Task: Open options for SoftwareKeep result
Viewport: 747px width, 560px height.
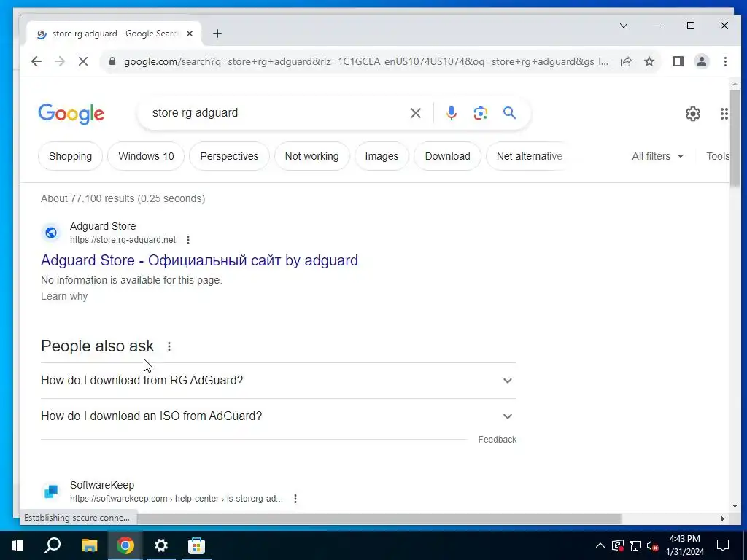Action: click(295, 499)
